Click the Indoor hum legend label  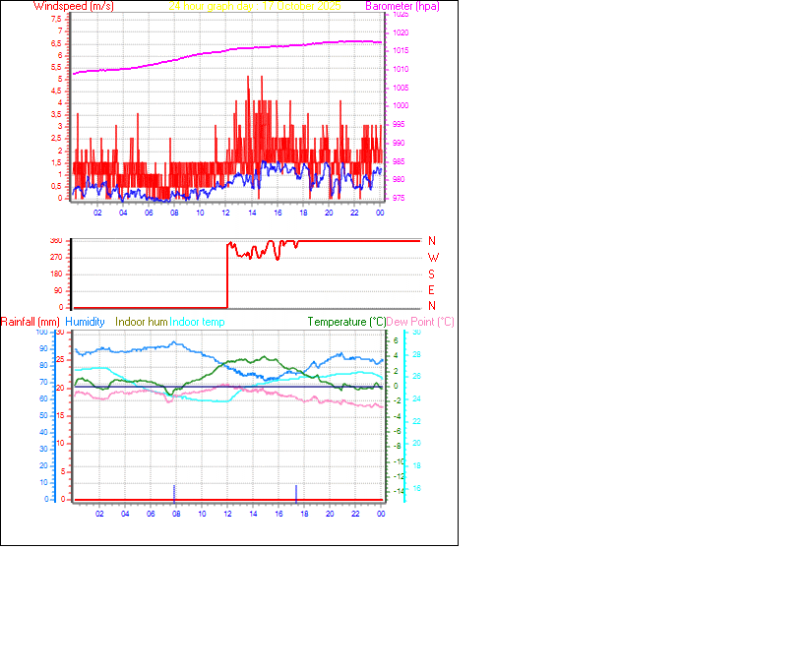pos(140,321)
